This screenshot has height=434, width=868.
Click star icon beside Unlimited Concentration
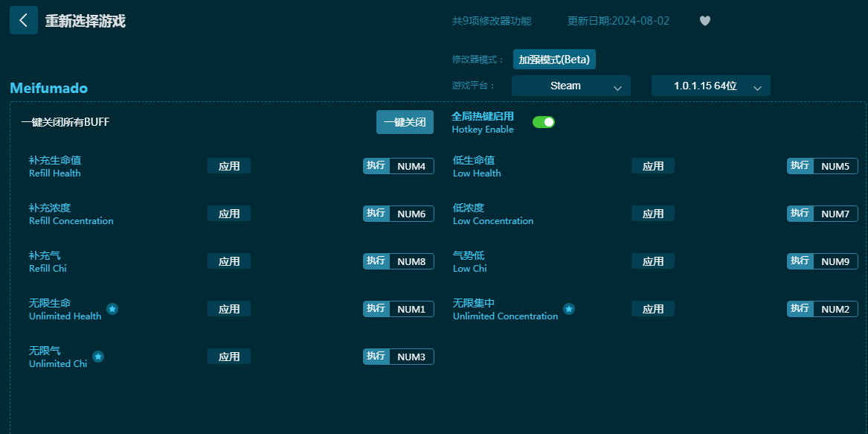click(x=569, y=309)
